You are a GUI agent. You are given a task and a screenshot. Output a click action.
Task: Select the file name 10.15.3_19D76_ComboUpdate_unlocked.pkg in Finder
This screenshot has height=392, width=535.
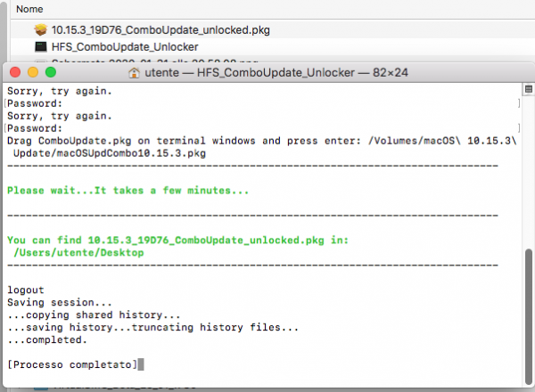(x=160, y=30)
